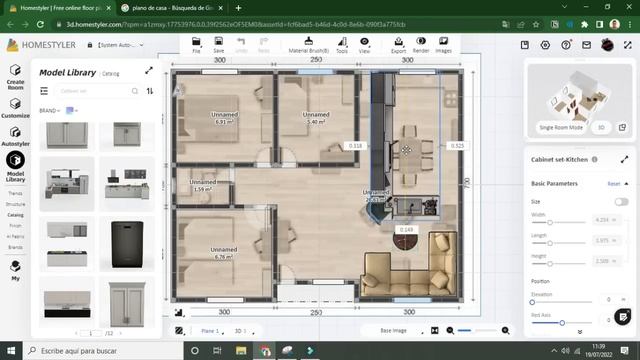Image resolution: width=640 pixels, height=360 pixels.
Task: Click the document icon in top right bar
Action: [x=524, y=45]
